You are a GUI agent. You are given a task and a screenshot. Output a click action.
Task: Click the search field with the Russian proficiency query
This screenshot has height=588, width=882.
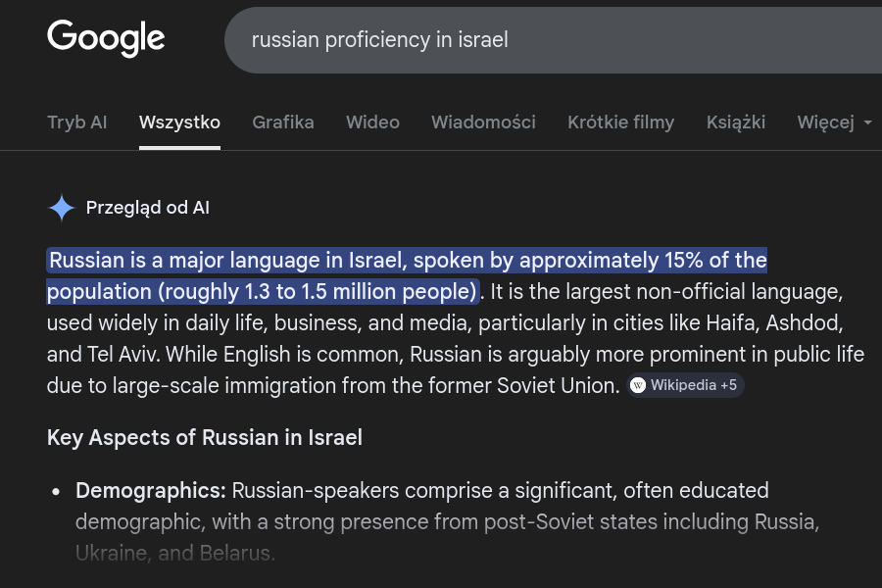tap(553, 40)
